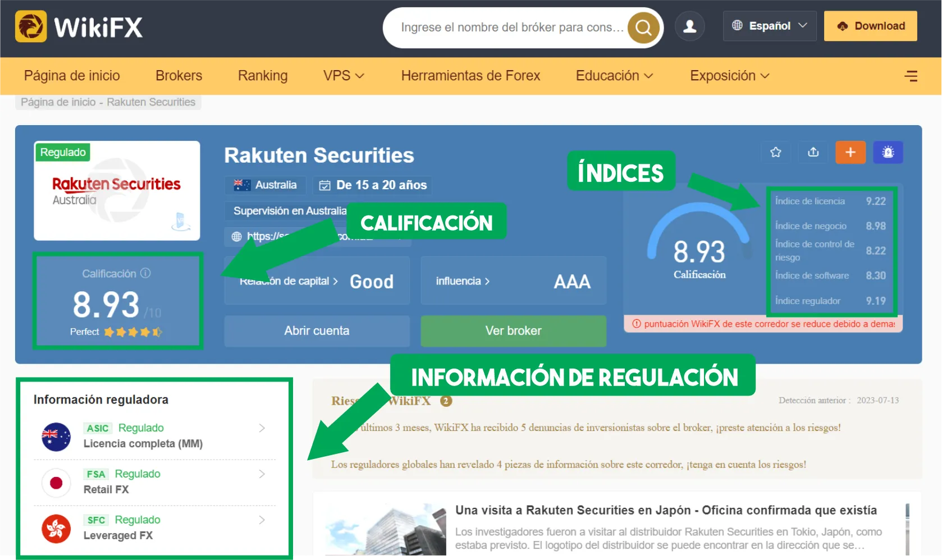The width and height of the screenshot is (942, 560).
Task: Expand the Educación menu
Action: coord(614,76)
